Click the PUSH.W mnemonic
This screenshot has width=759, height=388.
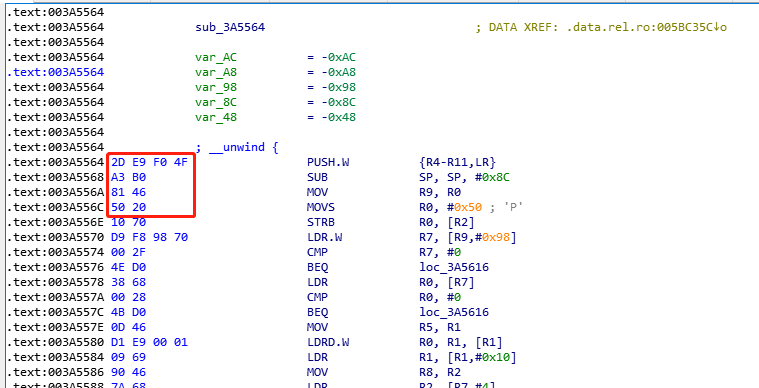(328, 163)
